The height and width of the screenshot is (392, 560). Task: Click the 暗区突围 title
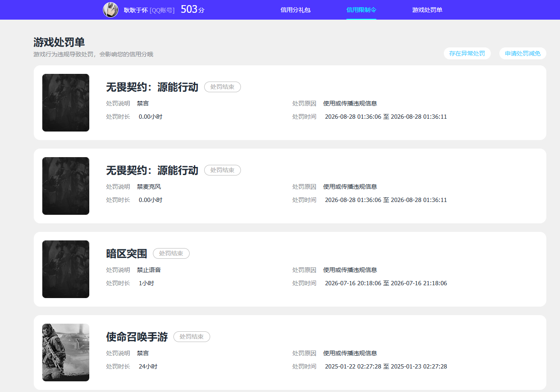click(126, 254)
